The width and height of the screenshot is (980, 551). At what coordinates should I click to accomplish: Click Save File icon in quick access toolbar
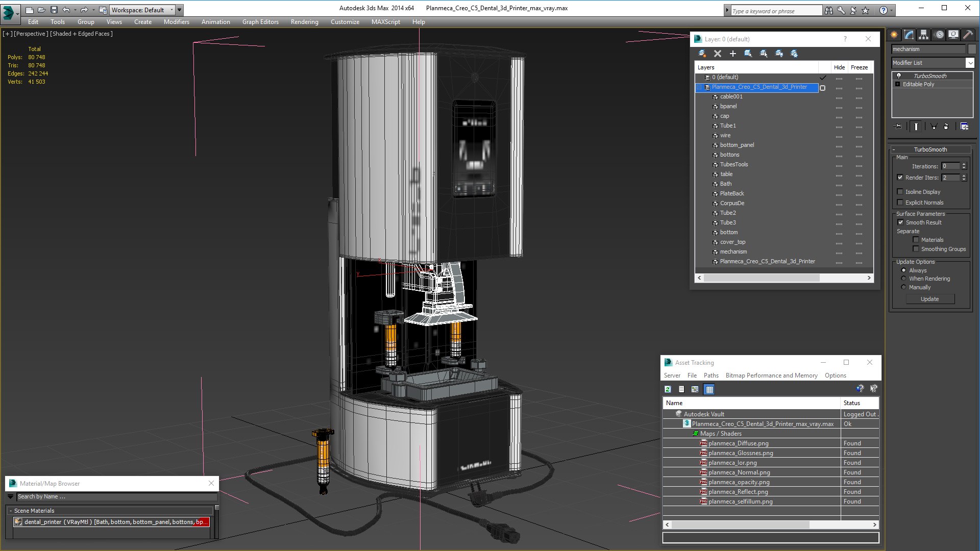pos(54,10)
